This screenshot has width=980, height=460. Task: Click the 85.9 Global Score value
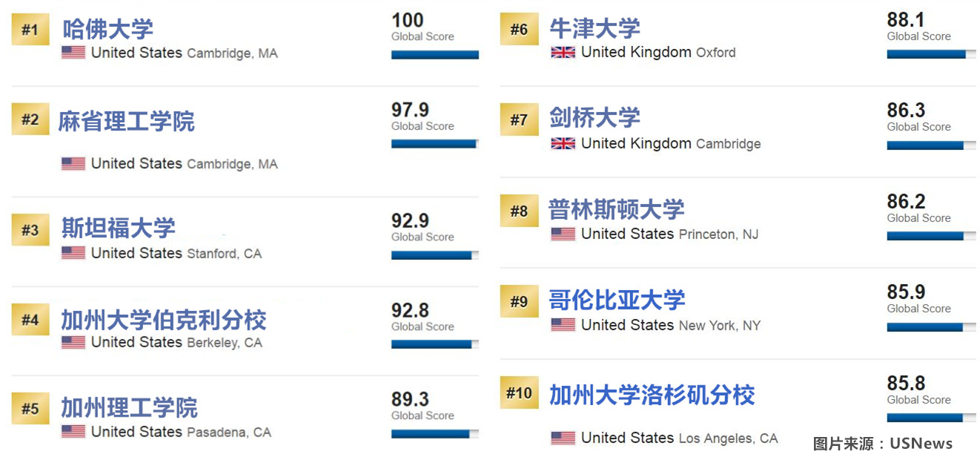click(x=906, y=292)
